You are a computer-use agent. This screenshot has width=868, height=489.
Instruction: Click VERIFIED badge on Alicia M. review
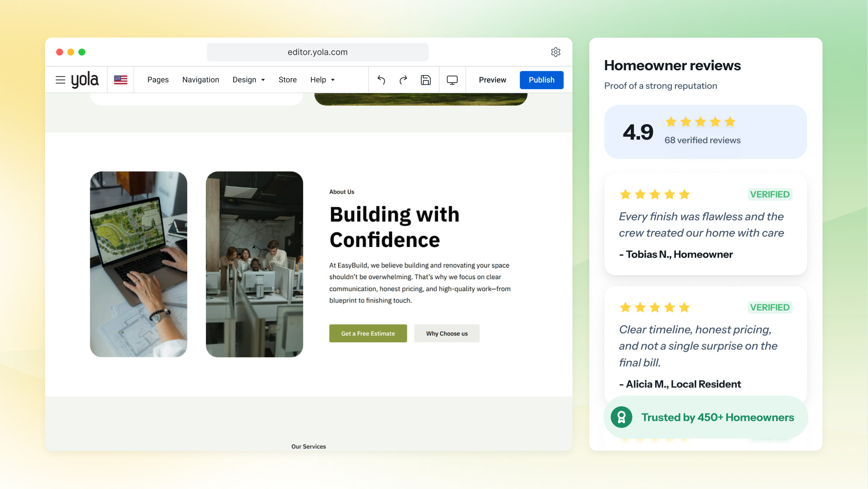(769, 307)
